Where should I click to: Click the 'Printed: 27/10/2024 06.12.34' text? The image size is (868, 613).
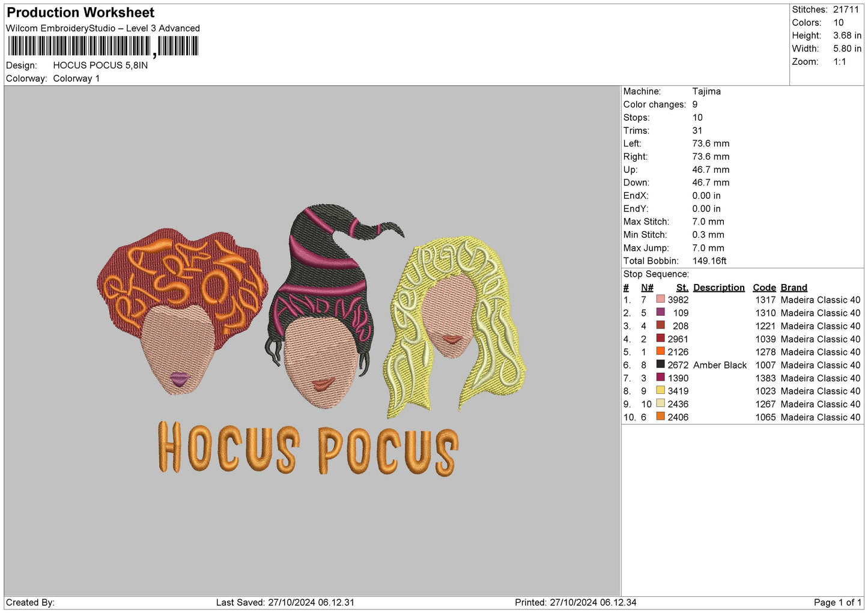[575, 602]
